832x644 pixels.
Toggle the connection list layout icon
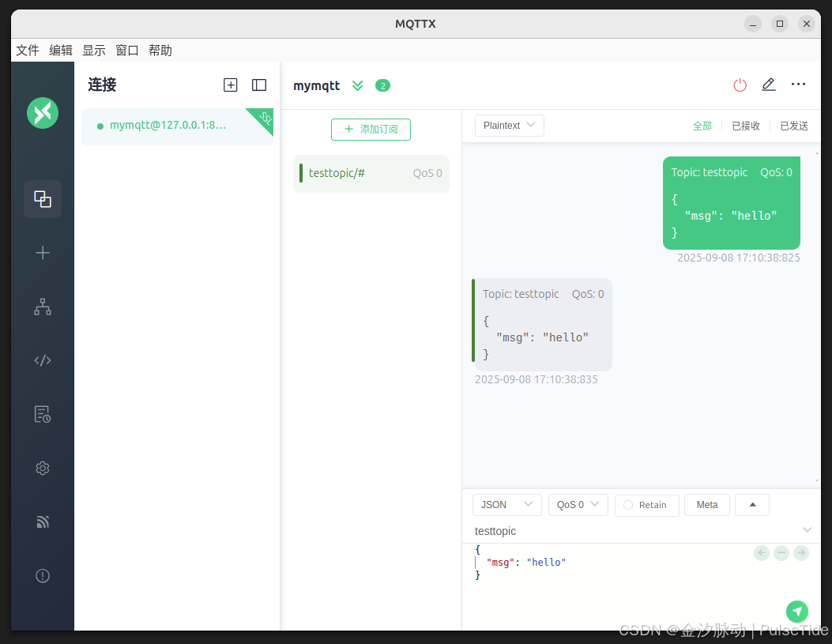(x=259, y=85)
